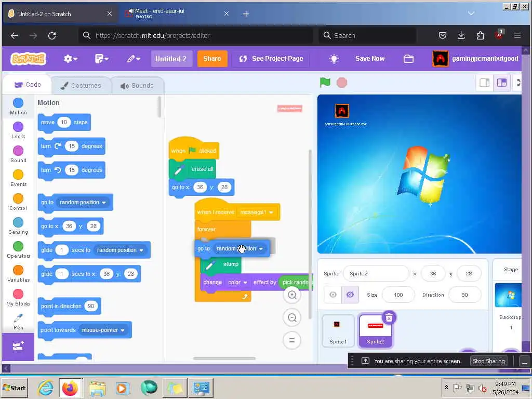The height and width of the screenshot is (399, 532).
Task: Click the Scratch logo
Action: pos(29,59)
